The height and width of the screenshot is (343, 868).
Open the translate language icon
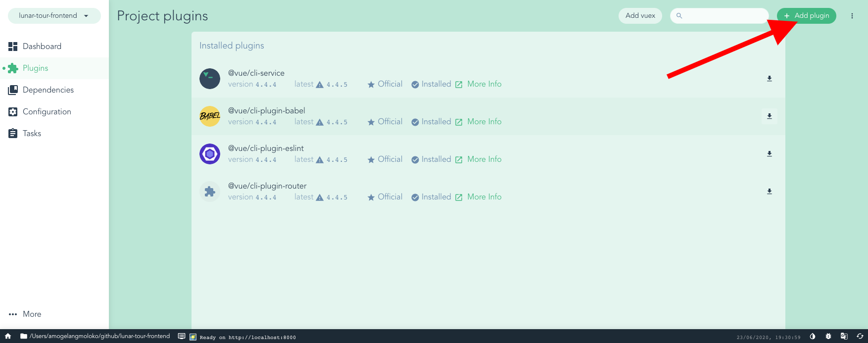[844, 336]
